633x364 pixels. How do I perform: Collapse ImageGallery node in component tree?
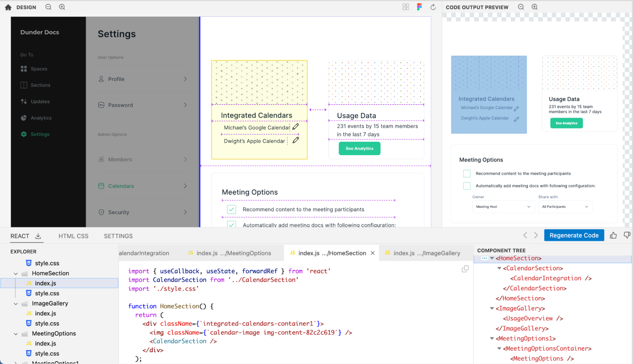492,308
